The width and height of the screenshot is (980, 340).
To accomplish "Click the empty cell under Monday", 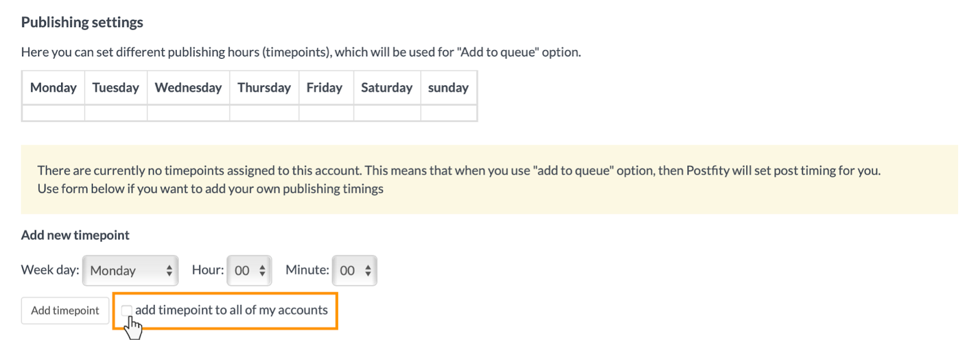I will tap(53, 113).
